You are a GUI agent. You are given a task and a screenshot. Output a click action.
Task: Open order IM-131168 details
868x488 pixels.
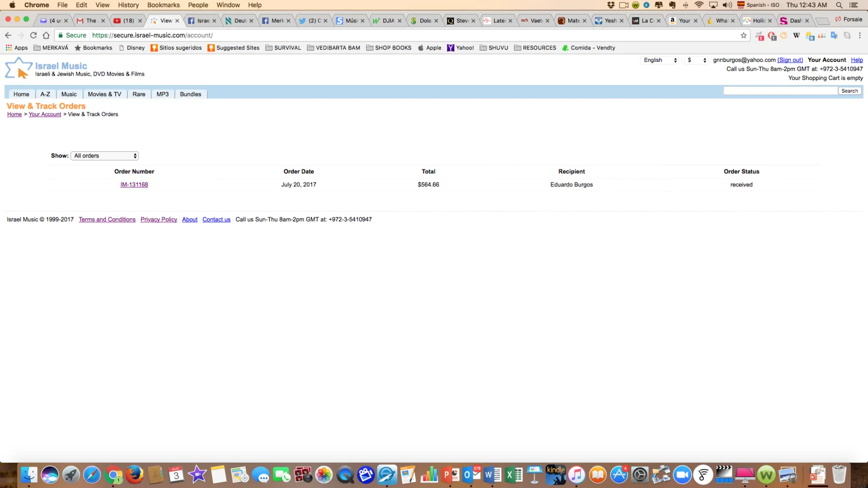(134, 184)
